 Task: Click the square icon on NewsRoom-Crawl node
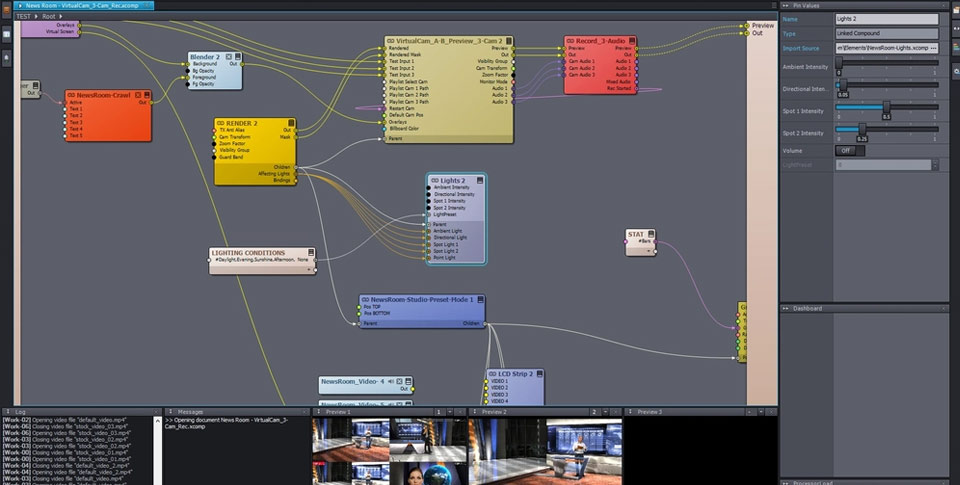coord(138,95)
